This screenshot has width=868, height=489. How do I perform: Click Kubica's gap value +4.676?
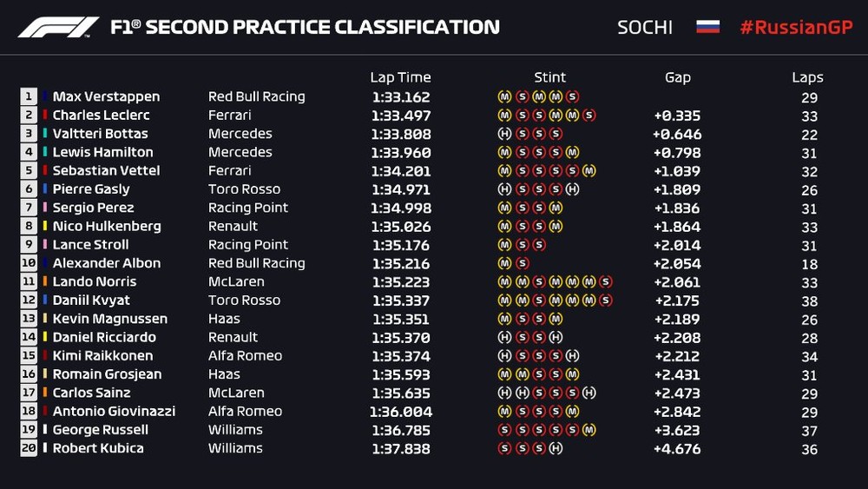tap(676, 449)
